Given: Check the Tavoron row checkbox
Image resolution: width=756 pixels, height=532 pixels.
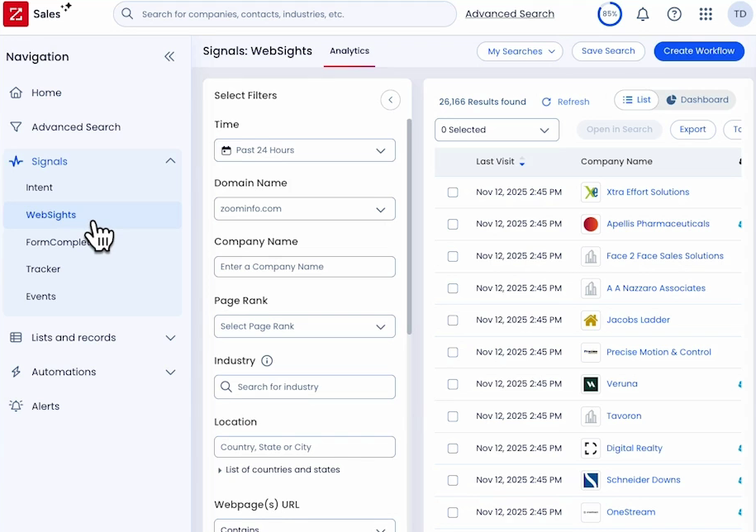Looking at the screenshot, I should [453, 416].
